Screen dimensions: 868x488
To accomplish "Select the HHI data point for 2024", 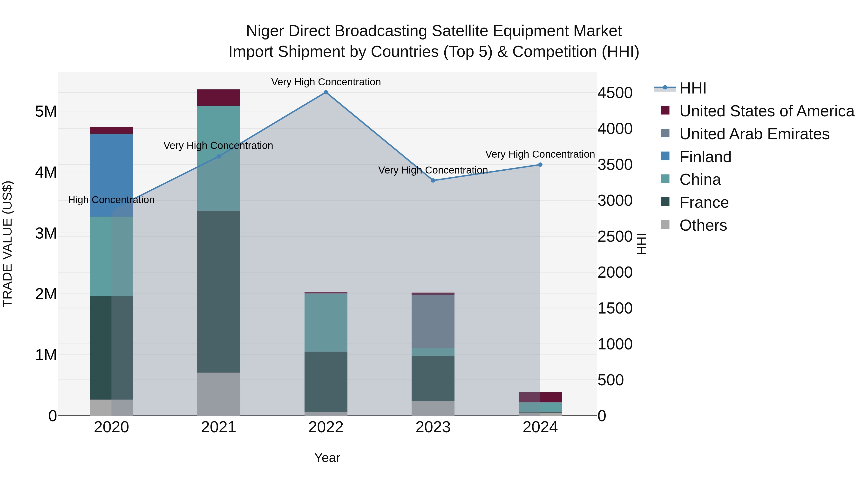I will pos(540,165).
